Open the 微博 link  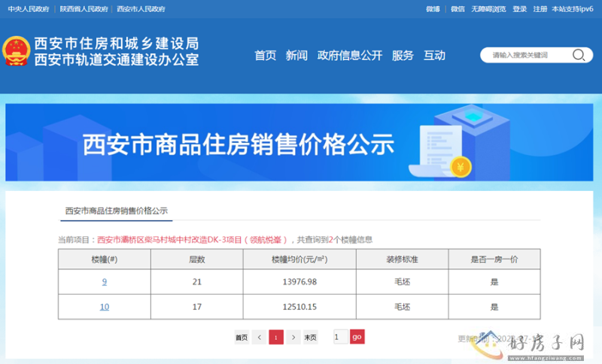tap(433, 9)
